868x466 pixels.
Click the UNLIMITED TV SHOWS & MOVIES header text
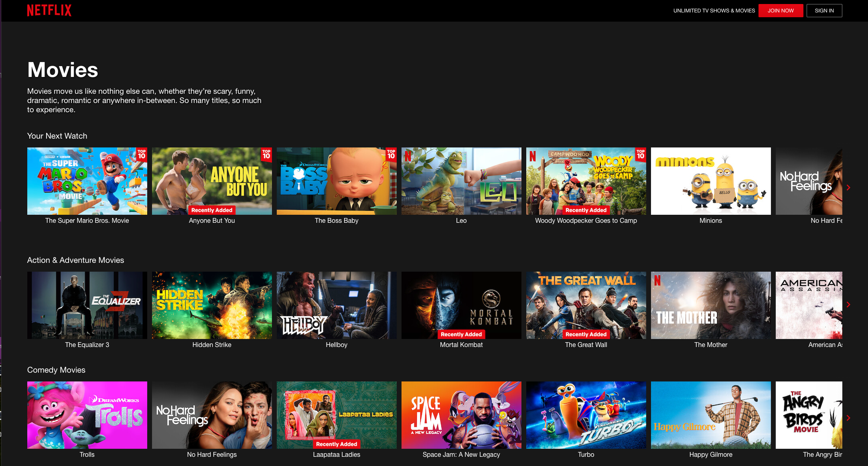pos(714,10)
